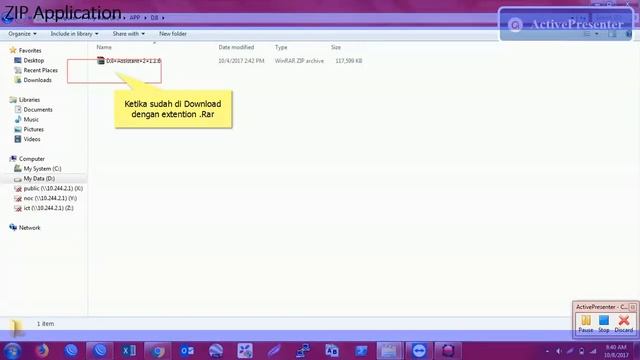Sort files by the Size column
This screenshot has width=640, height=360.
(336, 47)
